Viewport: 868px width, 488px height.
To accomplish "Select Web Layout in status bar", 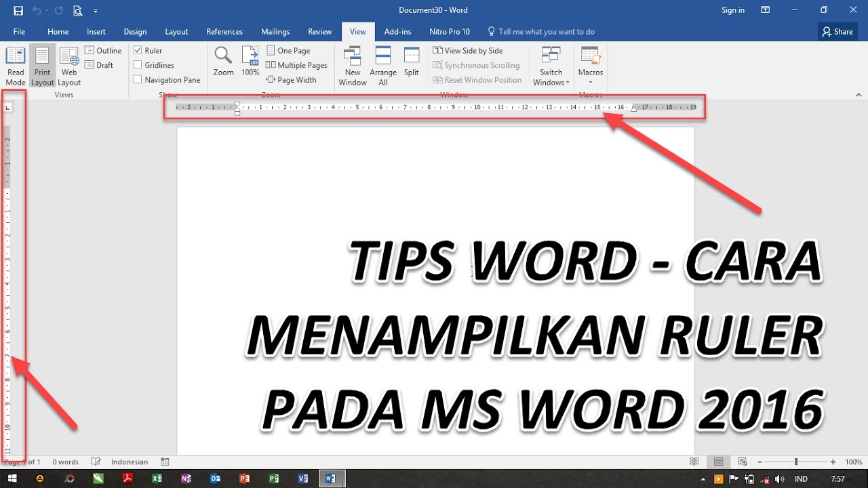I will pos(742,462).
